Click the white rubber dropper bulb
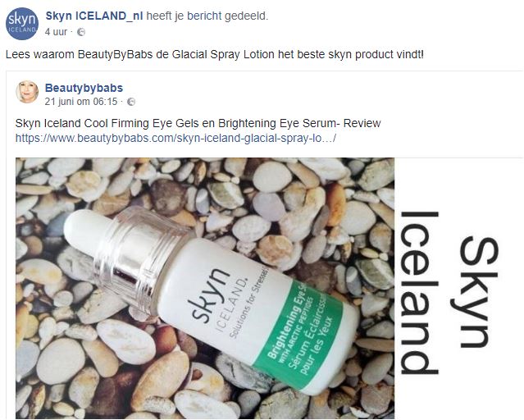 (85, 231)
